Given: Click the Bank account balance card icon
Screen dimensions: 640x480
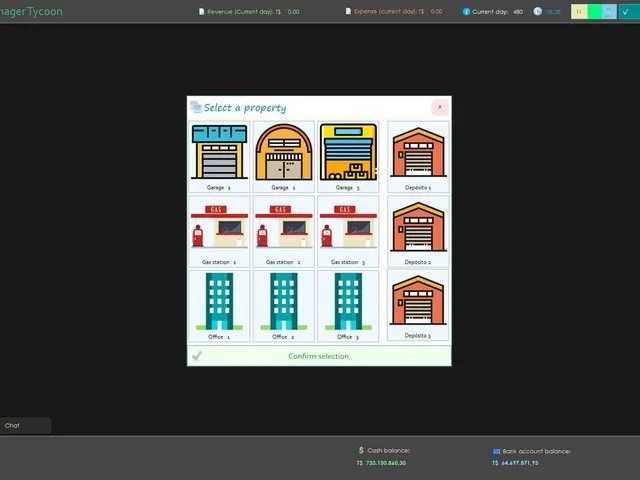Looking at the screenshot, I should coord(496,451).
